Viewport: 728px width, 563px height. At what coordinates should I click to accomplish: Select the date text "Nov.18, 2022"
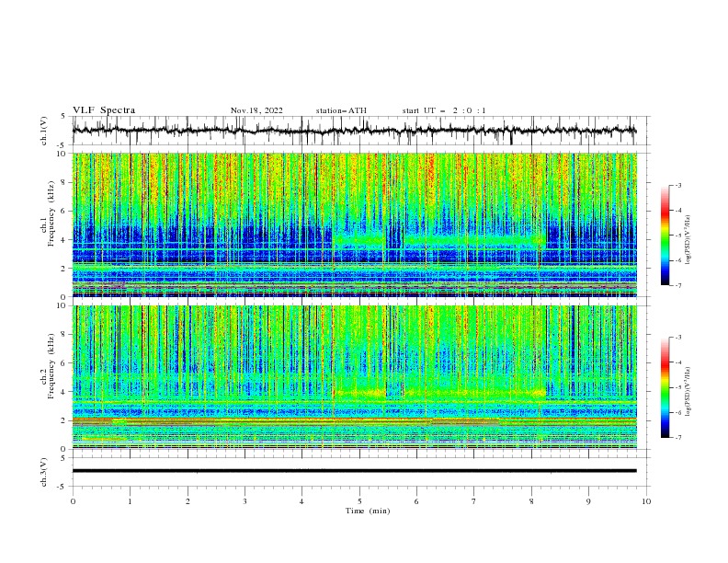[256, 110]
